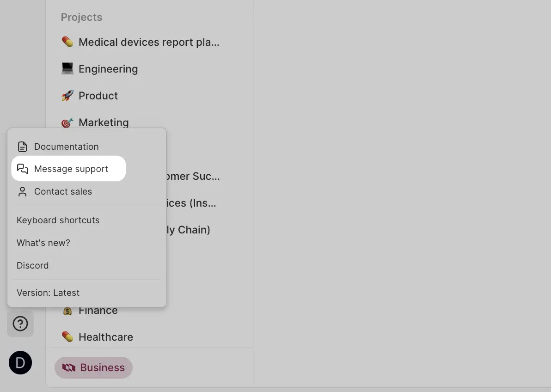The image size is (551, 392).
Task: Open Medical devices report project
Action: [148, 42]
